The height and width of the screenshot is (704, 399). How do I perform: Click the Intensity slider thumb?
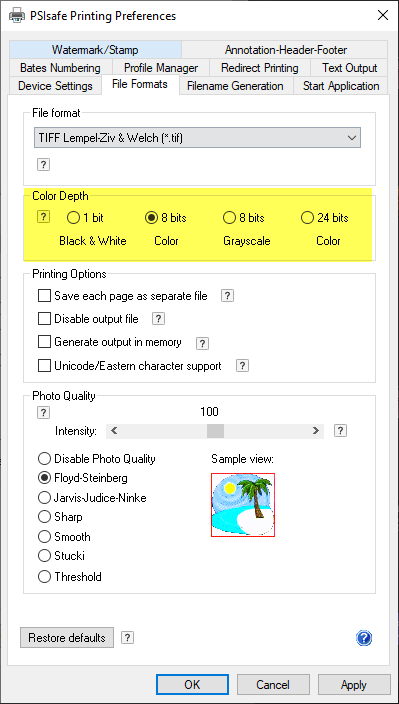pyautogui.click(x=215, y=431)
